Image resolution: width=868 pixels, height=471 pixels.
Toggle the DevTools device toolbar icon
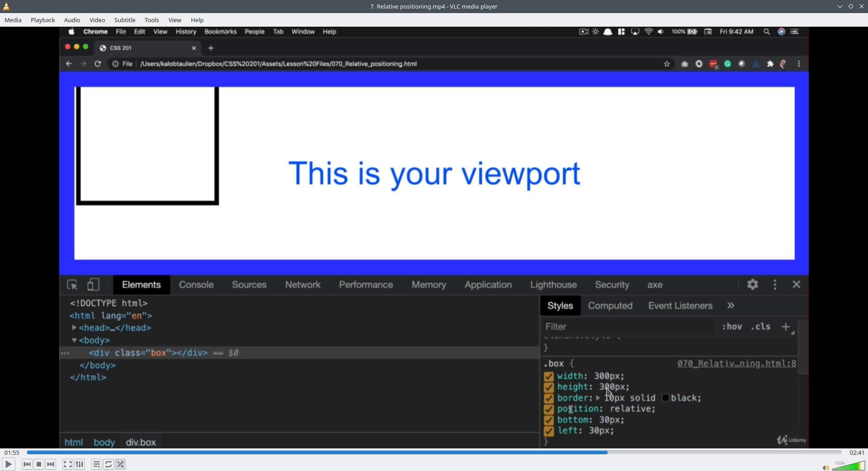pos(93,285)
